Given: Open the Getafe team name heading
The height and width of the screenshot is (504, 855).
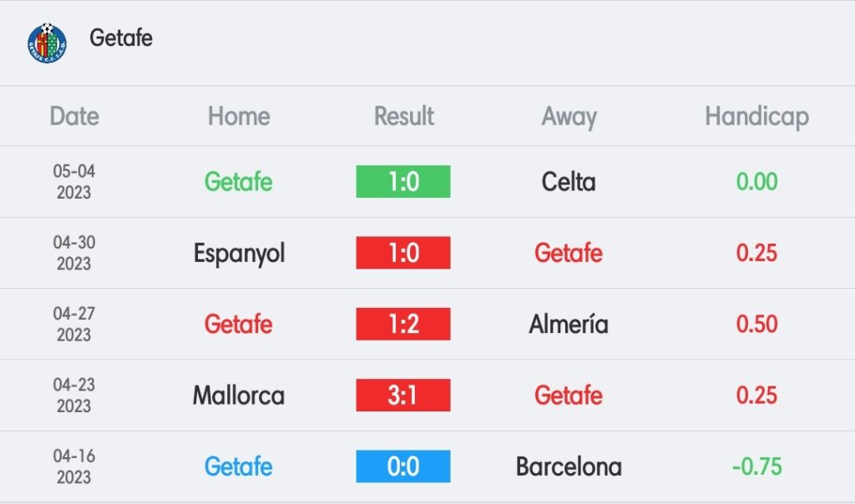Looking at the screenshot, I should pos(121,38).
